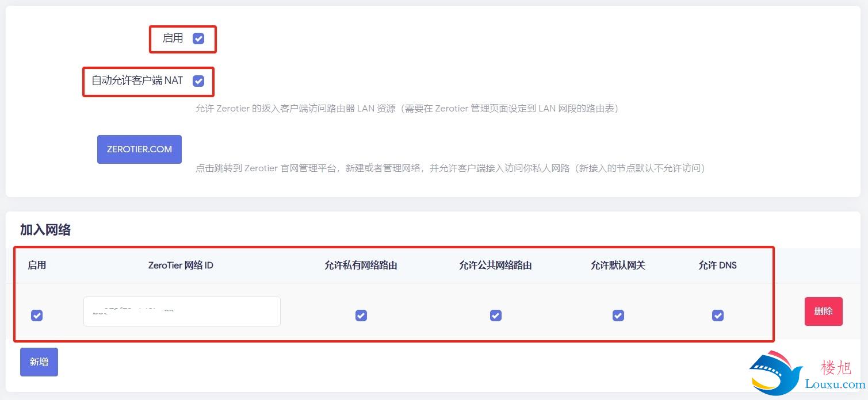Screen dimensions: 868x400
Task: Toggle 允许 DNS checkbox
Action: click(718, 316)
